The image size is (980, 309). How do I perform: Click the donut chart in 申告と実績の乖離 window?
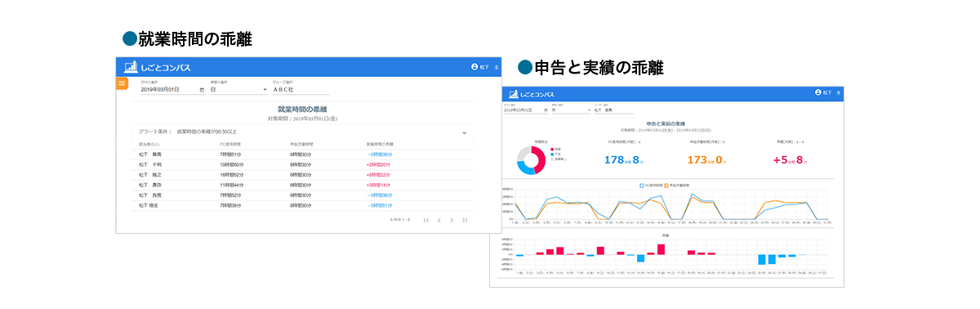[532, 160]
